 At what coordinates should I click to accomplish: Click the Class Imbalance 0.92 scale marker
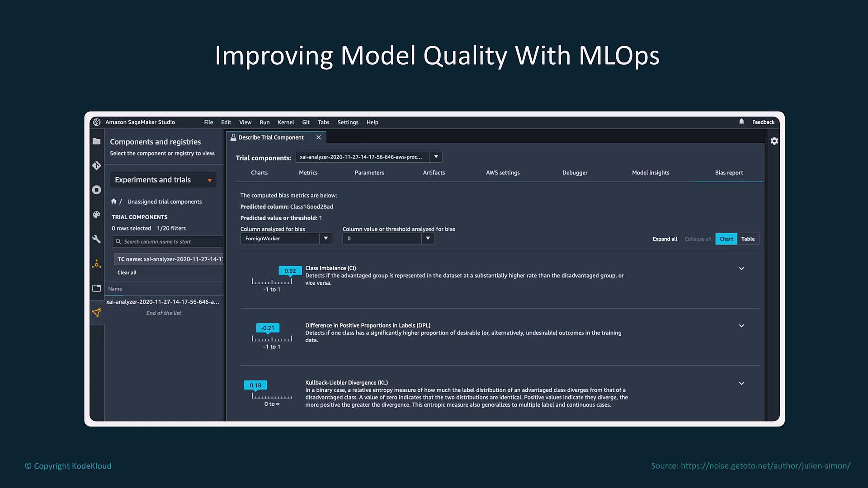pos(290,271)
